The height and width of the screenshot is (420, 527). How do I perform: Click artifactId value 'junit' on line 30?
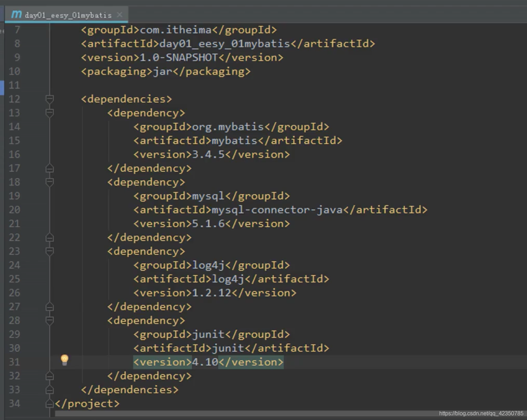tap(228, 348)
